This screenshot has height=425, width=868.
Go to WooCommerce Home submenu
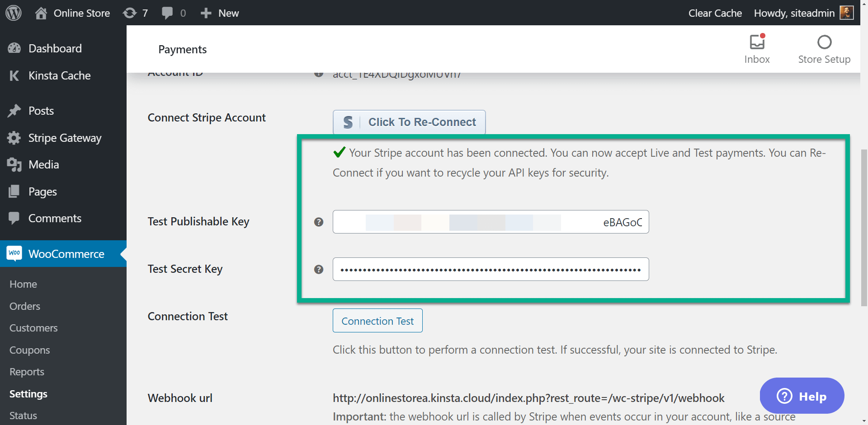pyautogui.click(x=24, y=284)
